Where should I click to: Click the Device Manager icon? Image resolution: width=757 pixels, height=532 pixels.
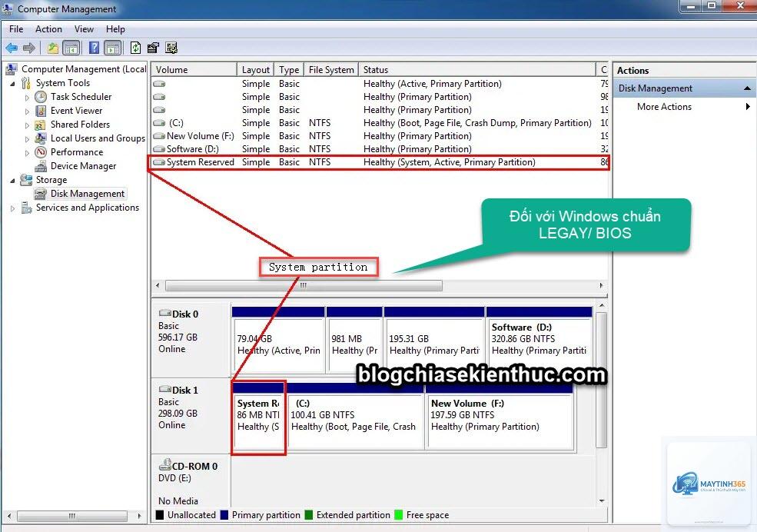pos(41,166)
